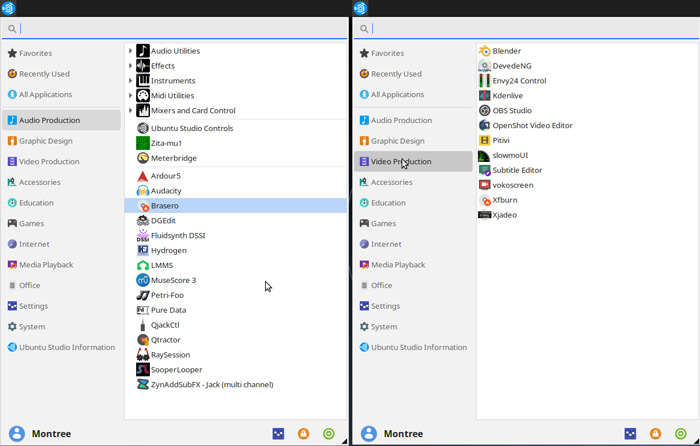Open Ubuntu Studio Controls

click(191, 128)
